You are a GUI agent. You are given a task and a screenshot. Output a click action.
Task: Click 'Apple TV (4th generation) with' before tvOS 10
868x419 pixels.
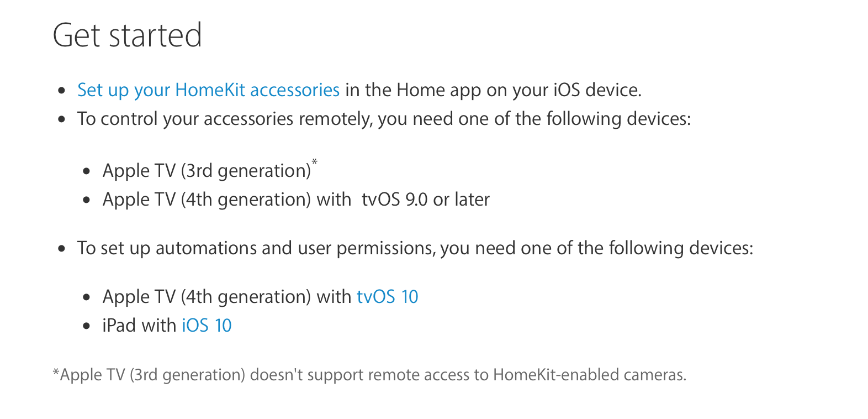click(x=227, y=297)
